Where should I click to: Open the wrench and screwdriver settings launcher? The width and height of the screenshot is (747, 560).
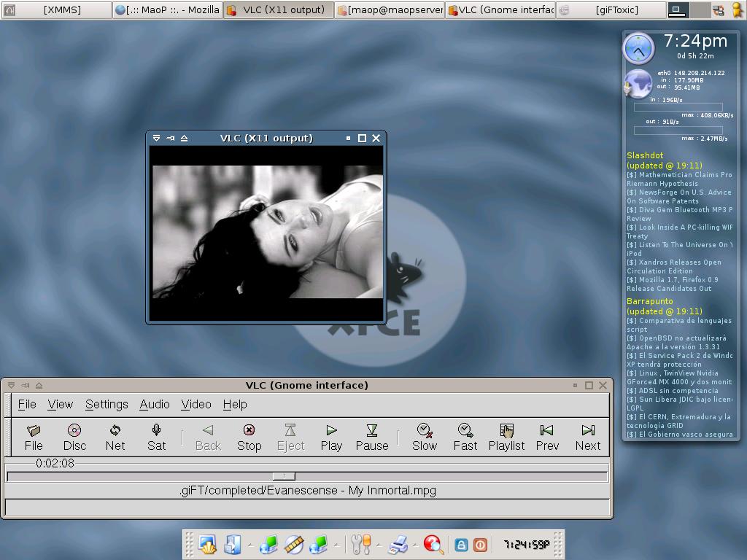tap(360, 544)
